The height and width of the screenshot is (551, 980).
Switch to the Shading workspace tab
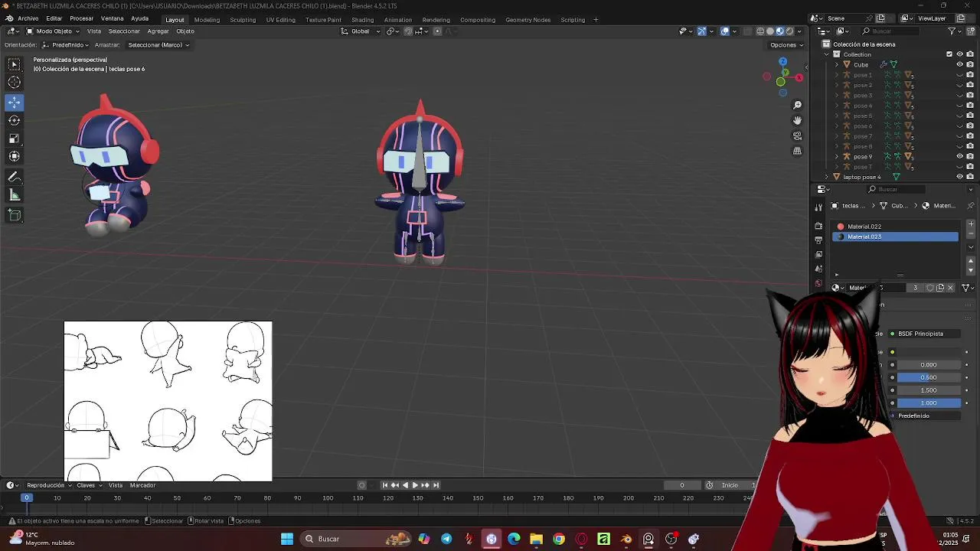tap(362, 20)
